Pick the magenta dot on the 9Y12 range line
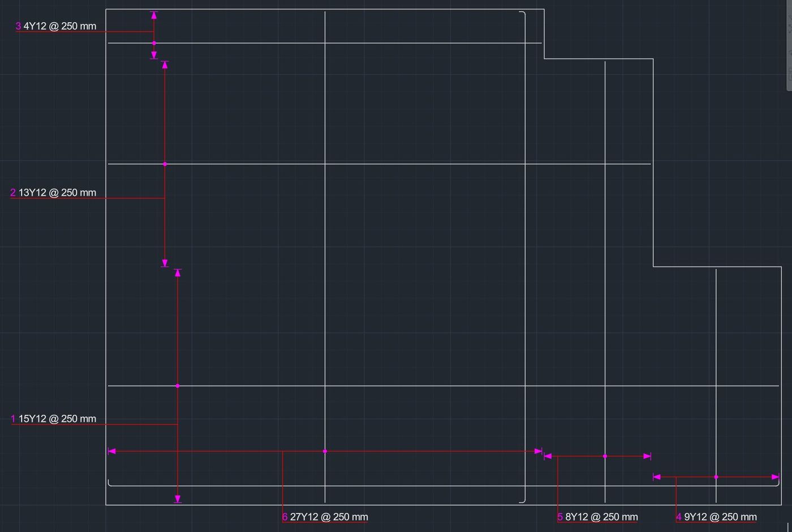792x532 pixels. click(x=716, y=477)
